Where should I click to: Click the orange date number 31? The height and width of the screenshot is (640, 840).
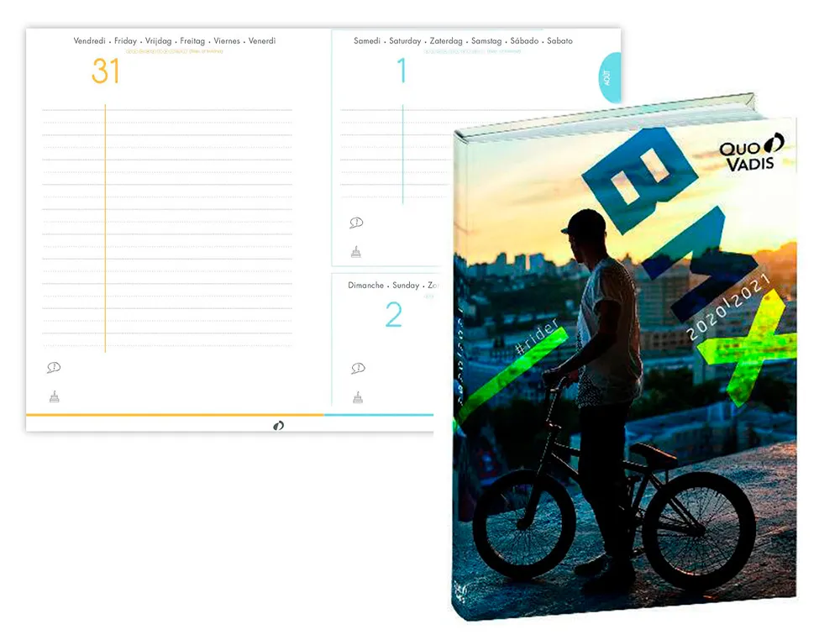106,71
